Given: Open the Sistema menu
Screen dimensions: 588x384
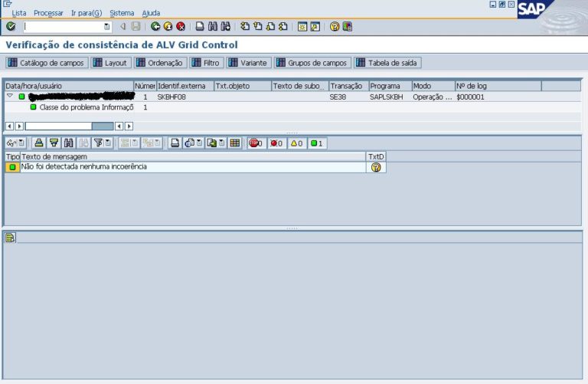Looking at the screenshot, I should coord(121,13).
